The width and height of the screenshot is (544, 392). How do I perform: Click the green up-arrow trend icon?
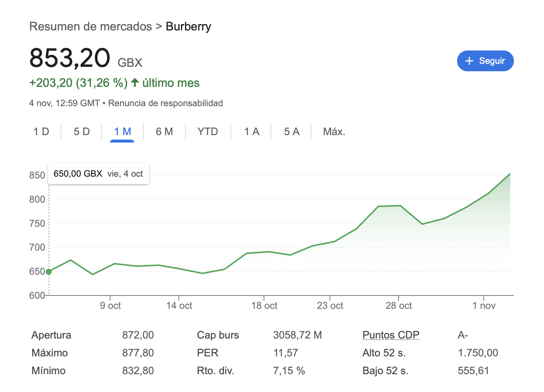tap(135, 82)
